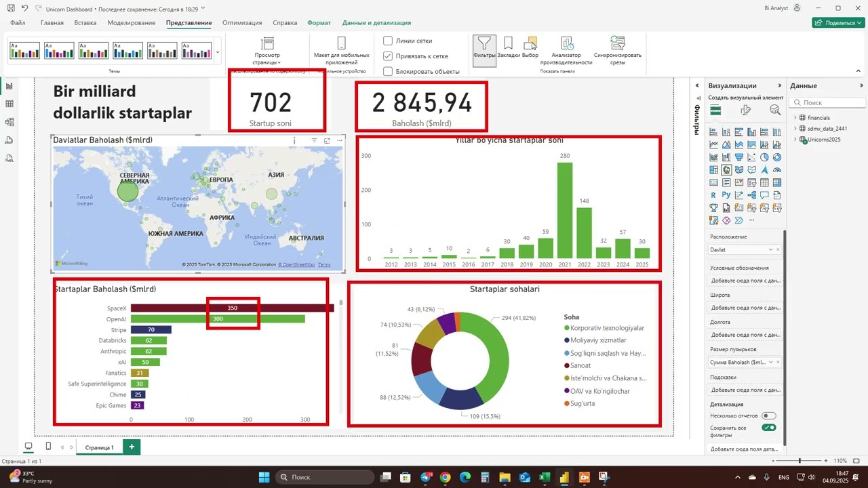Click Focus mode icon on map visual
The image size is (868, 488).
(327, 140)
